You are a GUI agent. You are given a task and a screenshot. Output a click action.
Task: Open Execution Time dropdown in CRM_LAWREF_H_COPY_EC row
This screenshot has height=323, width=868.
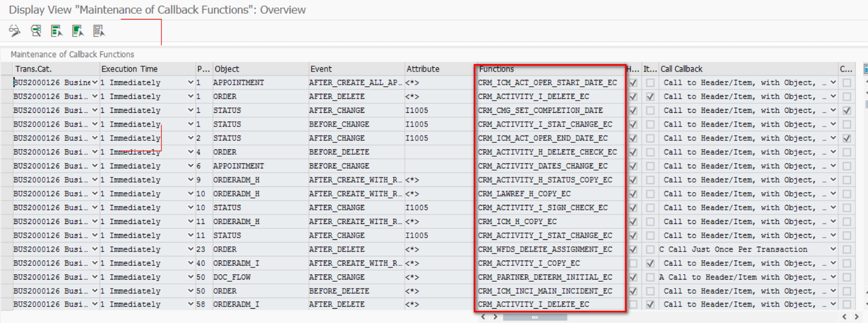pos(191,194)
